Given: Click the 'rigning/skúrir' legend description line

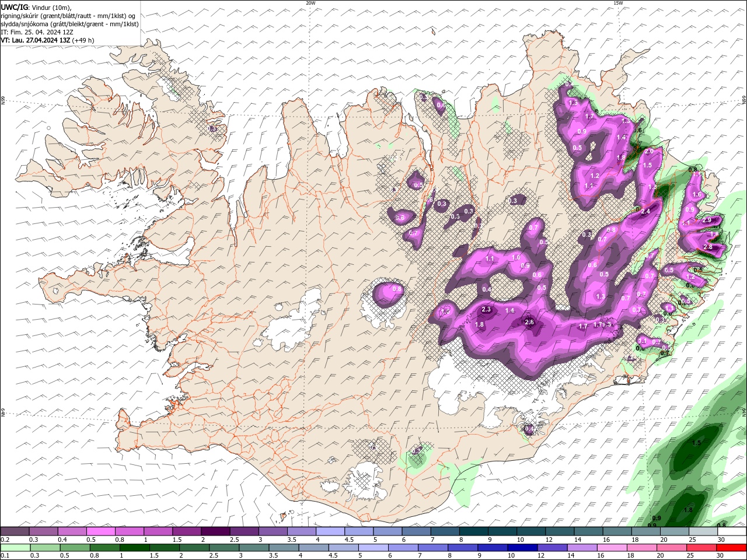Looking at the screenshot, I should 68,16.
